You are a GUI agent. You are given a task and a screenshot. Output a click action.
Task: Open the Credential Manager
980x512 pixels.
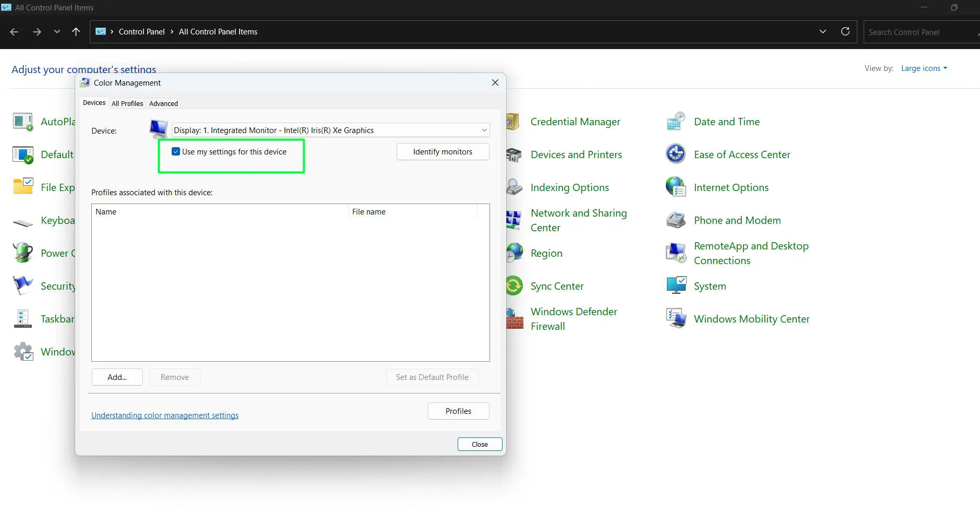[575, 121]
